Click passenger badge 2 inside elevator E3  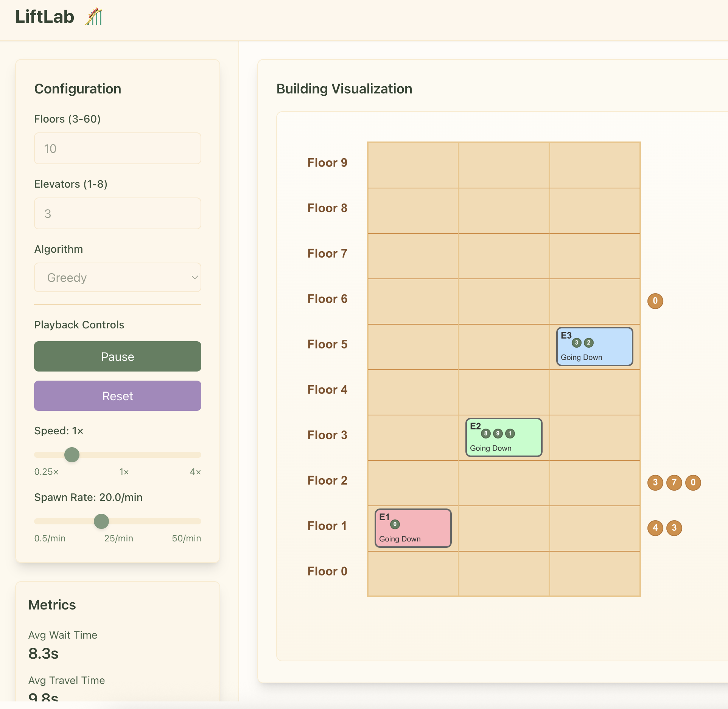[x=588, y=343]
